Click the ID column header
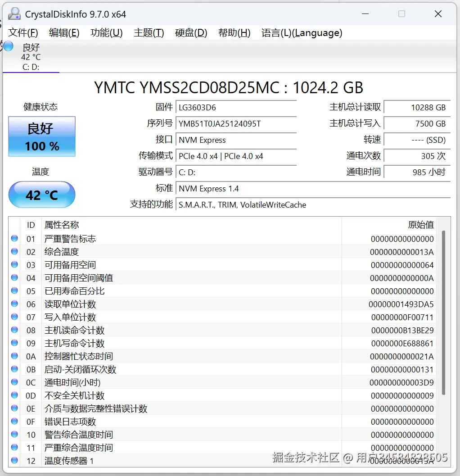460x476 pixels. (31, 225)
